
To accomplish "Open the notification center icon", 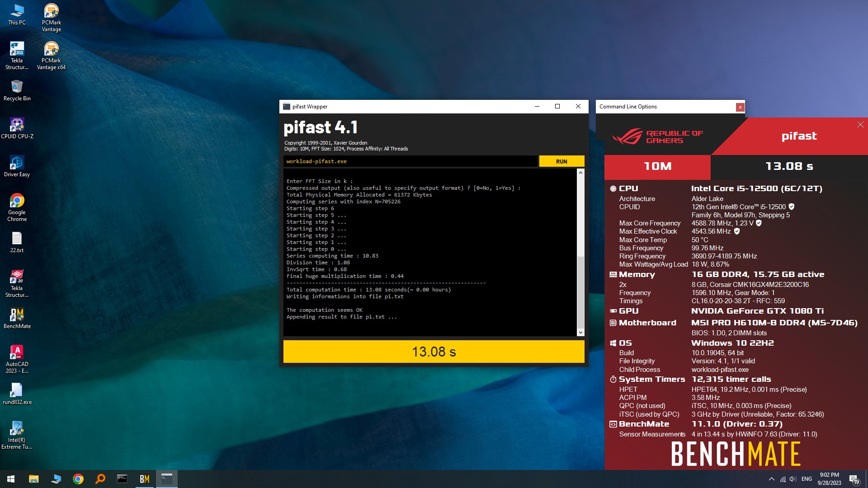I will tap(854, 479).
